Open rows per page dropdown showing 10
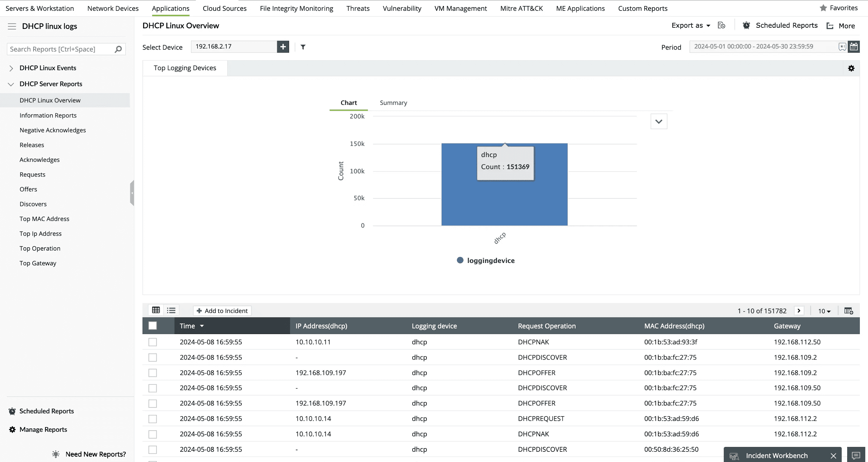 click(824, 311)
